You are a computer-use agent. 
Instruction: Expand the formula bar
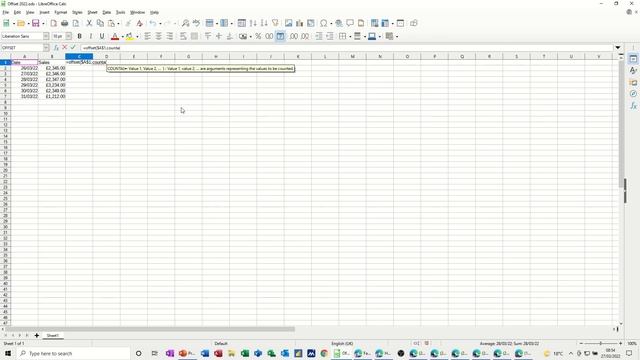click(618, 48)
